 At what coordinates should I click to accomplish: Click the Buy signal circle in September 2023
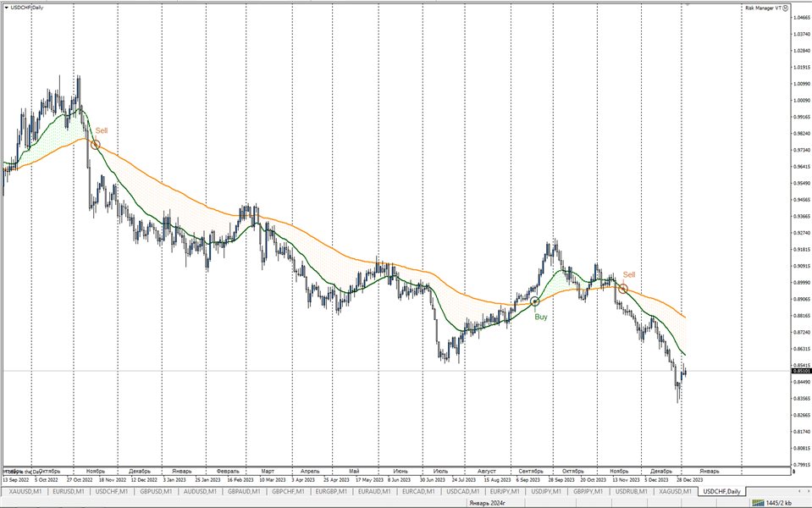(x=535, y=301)
